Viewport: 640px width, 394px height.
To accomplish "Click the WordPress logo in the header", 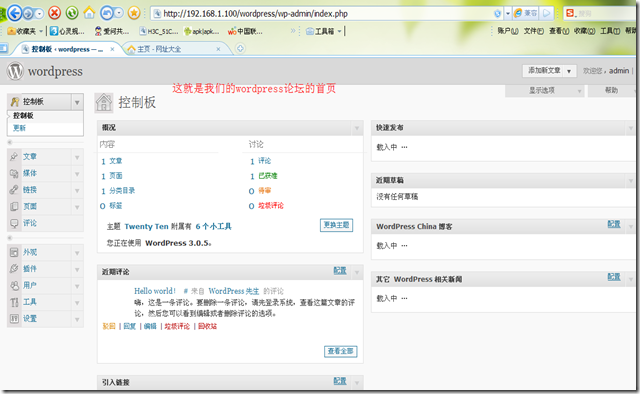I will (x=15, y=71).
